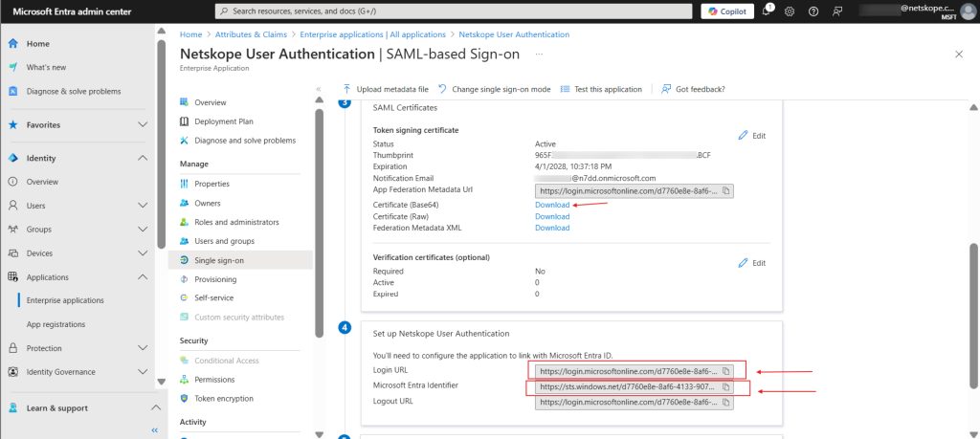
Task: Click the application menu vertical scrollbar
Action: click(x=319, y=224)
